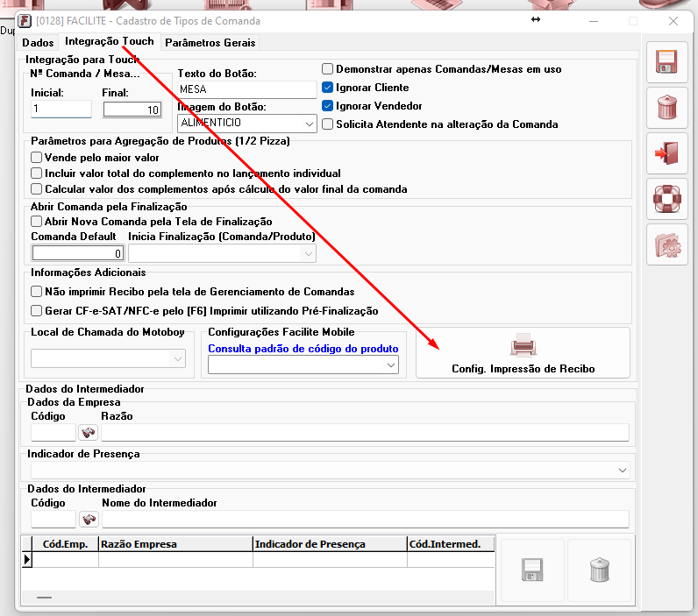Image resolution: width=698 pixels, height=616 pixels.
Task: Click the Nome do Intermediador field
Action: (366, 519)
